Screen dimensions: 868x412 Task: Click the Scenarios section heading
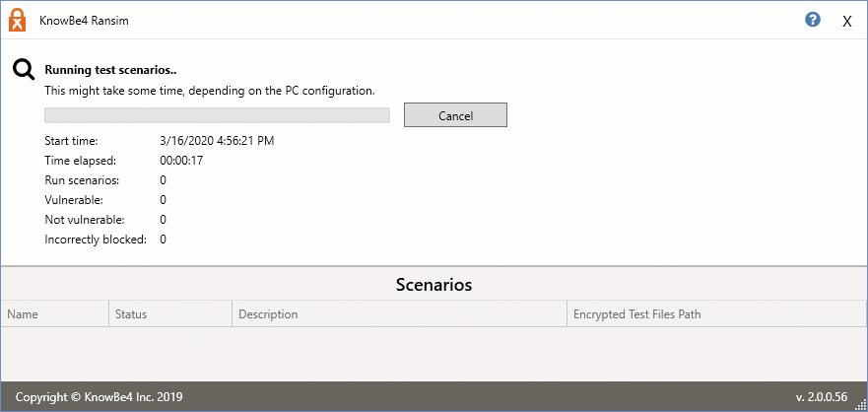tap(434, 285)
